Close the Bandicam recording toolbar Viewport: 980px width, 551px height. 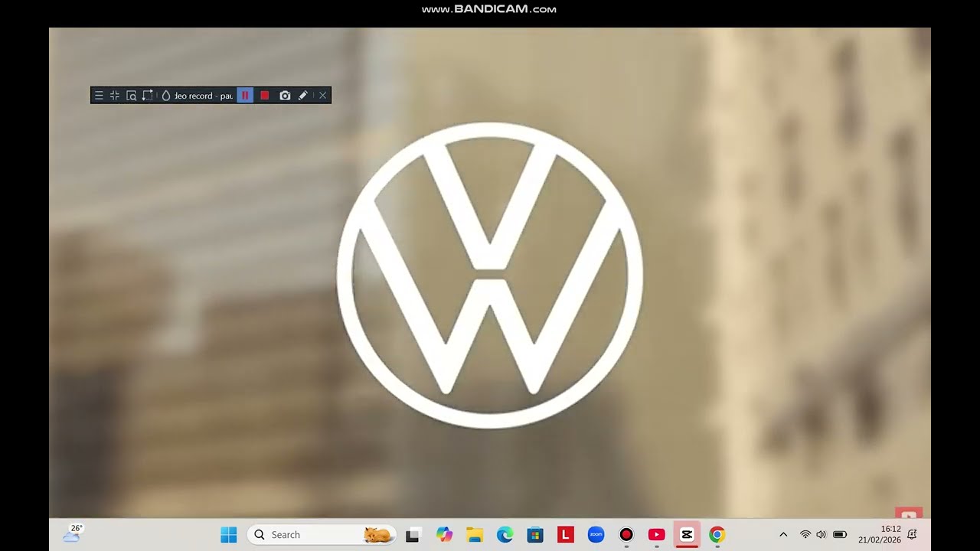(322, 96)
